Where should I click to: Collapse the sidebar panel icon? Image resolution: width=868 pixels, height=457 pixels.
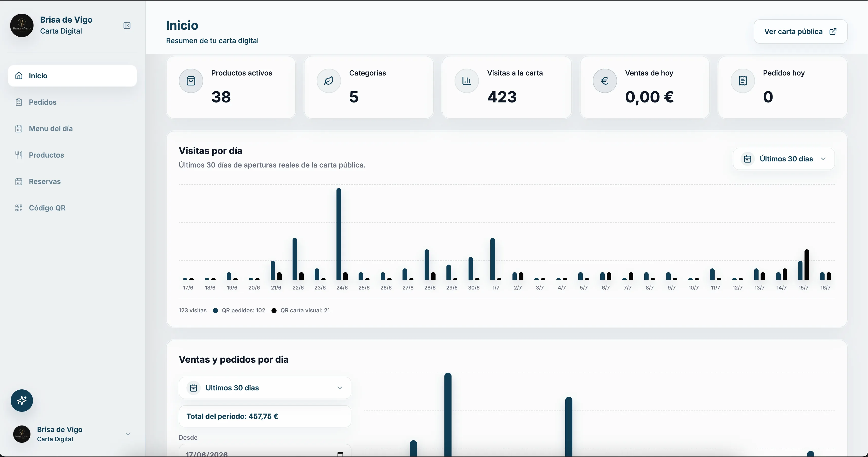(127, 26)
